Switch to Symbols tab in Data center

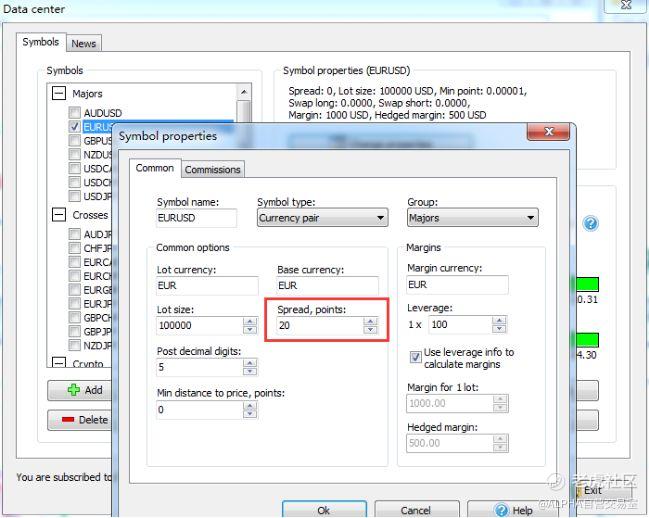click(41, 42)
